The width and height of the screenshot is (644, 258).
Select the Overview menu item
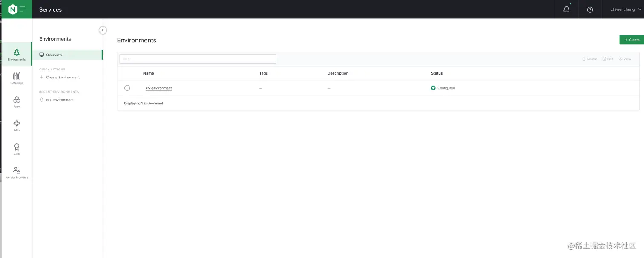tap(67, 55)
